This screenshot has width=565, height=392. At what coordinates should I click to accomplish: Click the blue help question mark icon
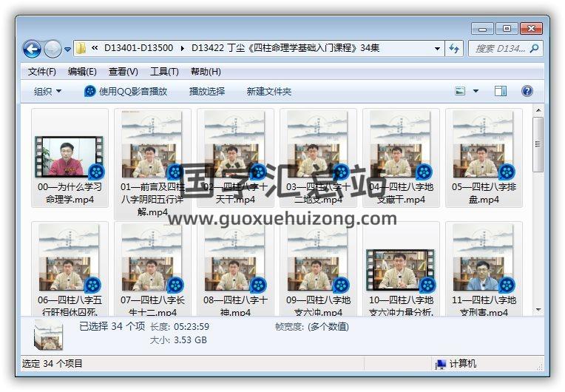pyautogui.click(x=527, y=91)
